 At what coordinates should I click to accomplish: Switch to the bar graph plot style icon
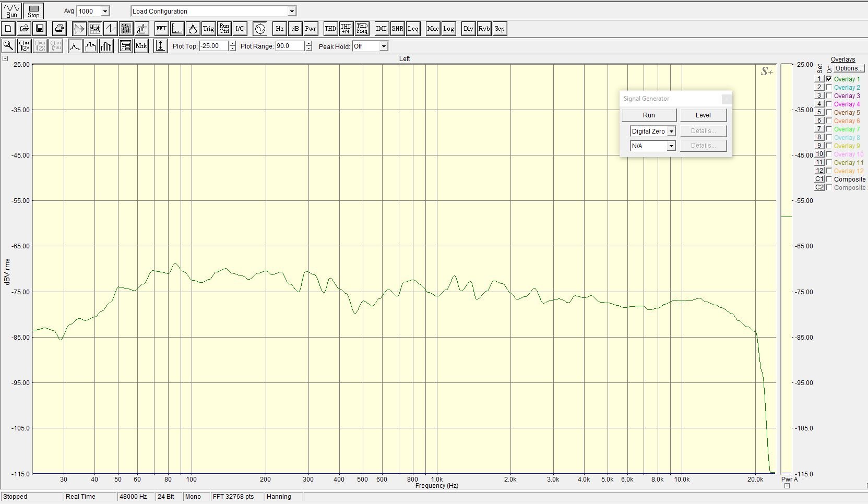coord(106,46)
